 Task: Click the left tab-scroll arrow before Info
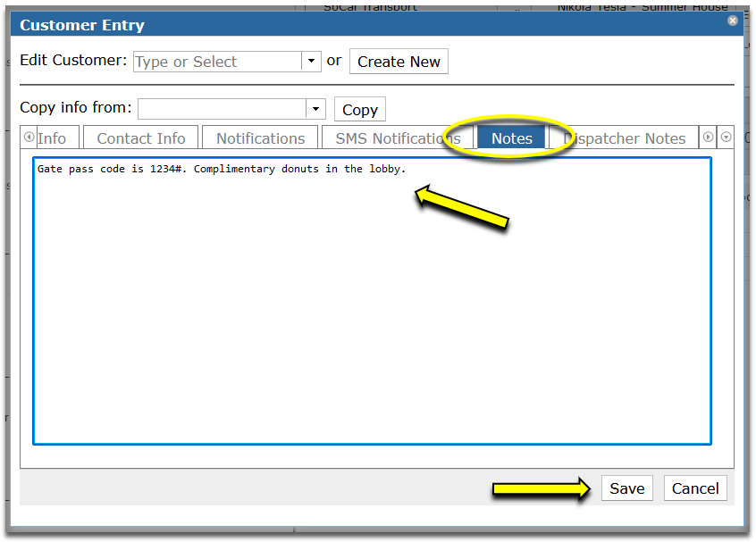coord(28,137)
